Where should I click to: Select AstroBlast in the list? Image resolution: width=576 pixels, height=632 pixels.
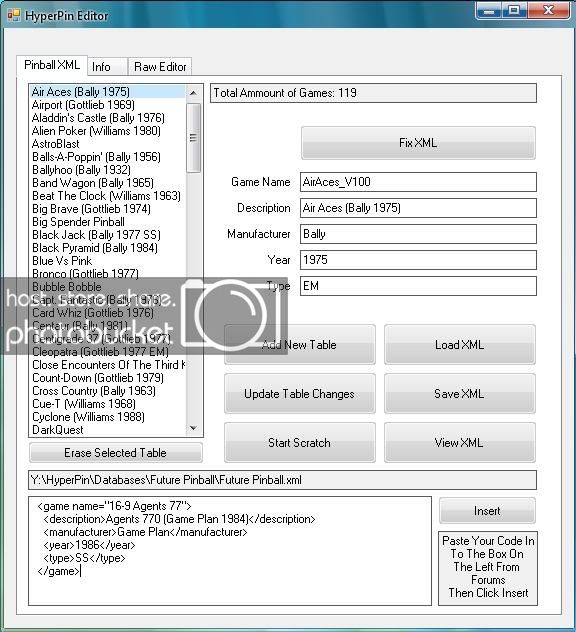(x=108, y=144)
